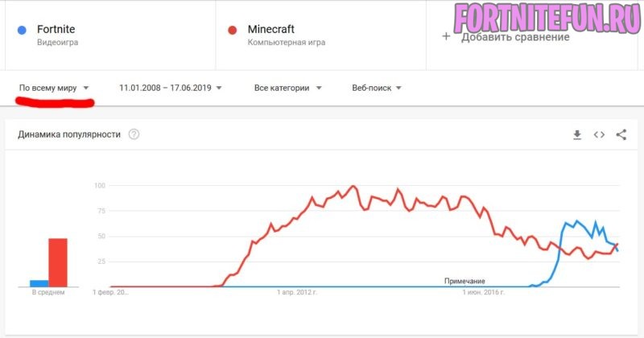Viewport: 644px width, 338px height.
Task: Click the red Minecraft color dot
Action: (232, 30)
